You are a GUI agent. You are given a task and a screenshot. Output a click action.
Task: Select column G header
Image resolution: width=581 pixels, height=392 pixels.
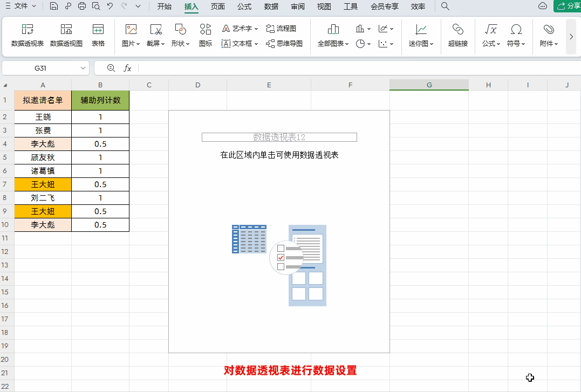pyautogui.click(x=429, y=85)
